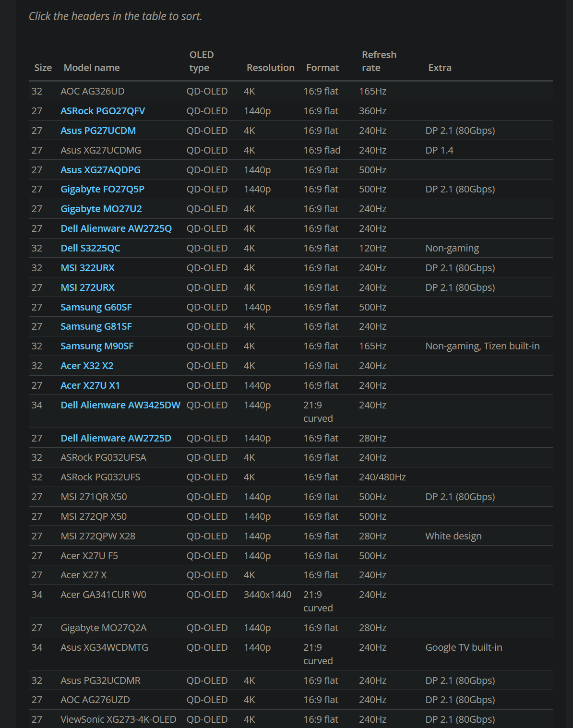
Task: Open the MSI 272URX link
Action: tap(87, 287)
